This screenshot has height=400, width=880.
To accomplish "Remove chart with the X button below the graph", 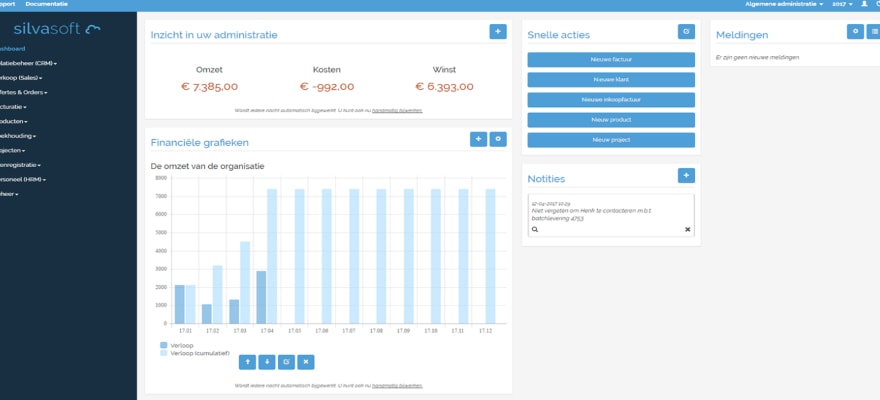I will (x=306, y=361).
